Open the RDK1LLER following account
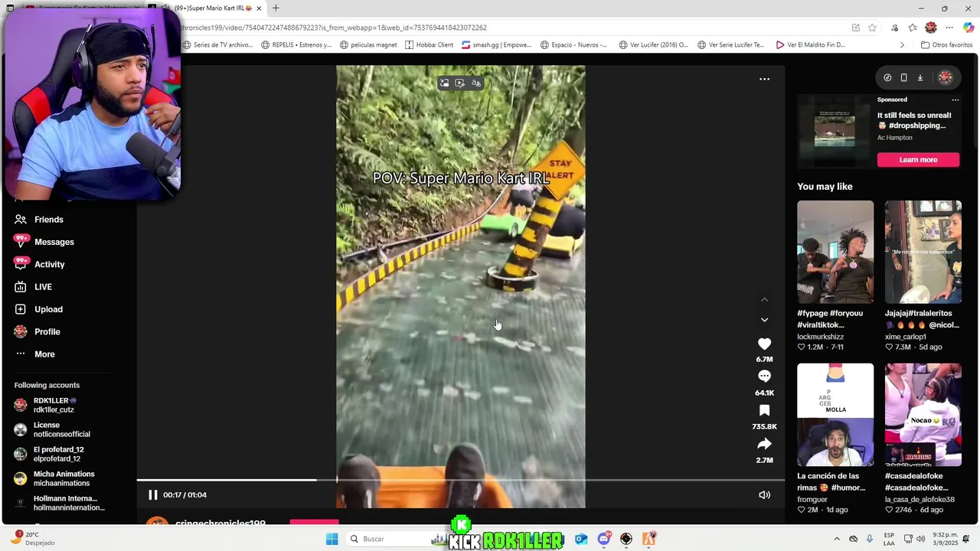The image size is (980, 551). (x=54, y=405)
